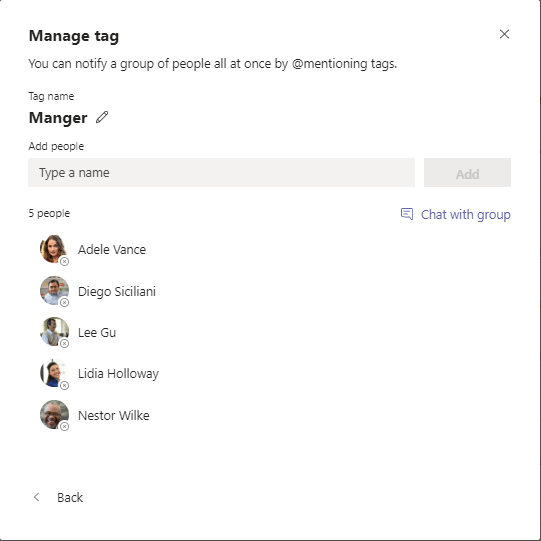Viewport: 541px width, 541px height.
Task: Select Lidia Holloway's avatar photo
Action: (x=54, y=373)
